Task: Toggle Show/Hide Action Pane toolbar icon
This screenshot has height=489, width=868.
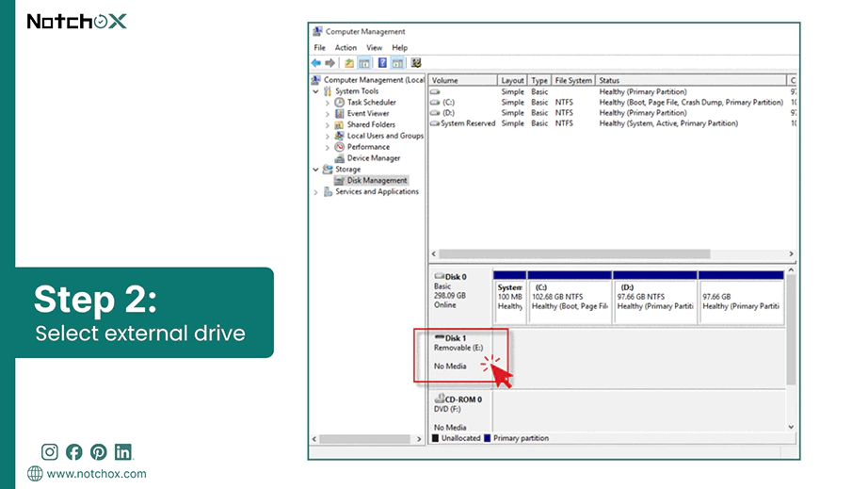Action: tap(397, 63)
